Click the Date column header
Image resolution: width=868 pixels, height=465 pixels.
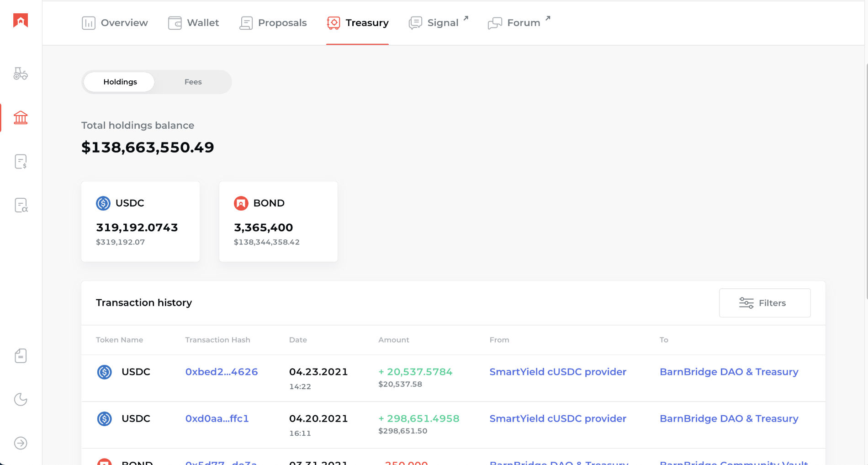298,340
